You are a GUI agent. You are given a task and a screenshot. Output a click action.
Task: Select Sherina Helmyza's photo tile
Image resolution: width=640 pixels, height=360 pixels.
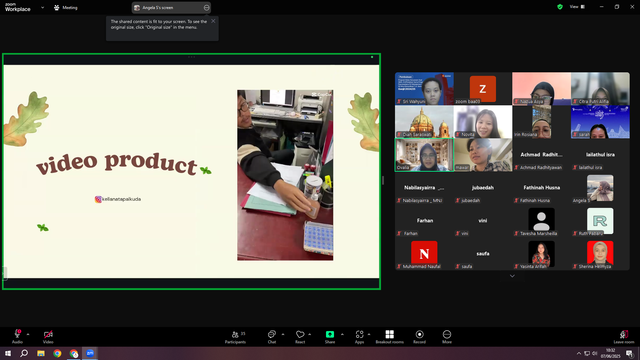600,254
